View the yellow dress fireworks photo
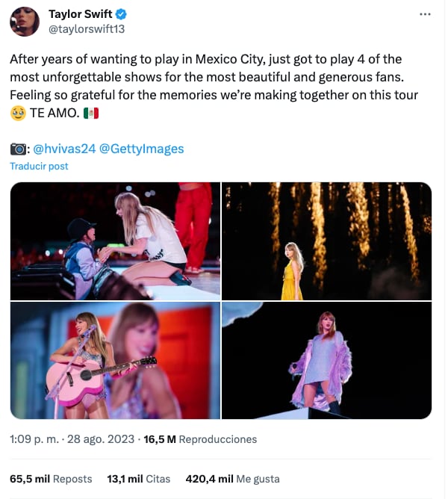448x499 pixels. pos(326,241)
